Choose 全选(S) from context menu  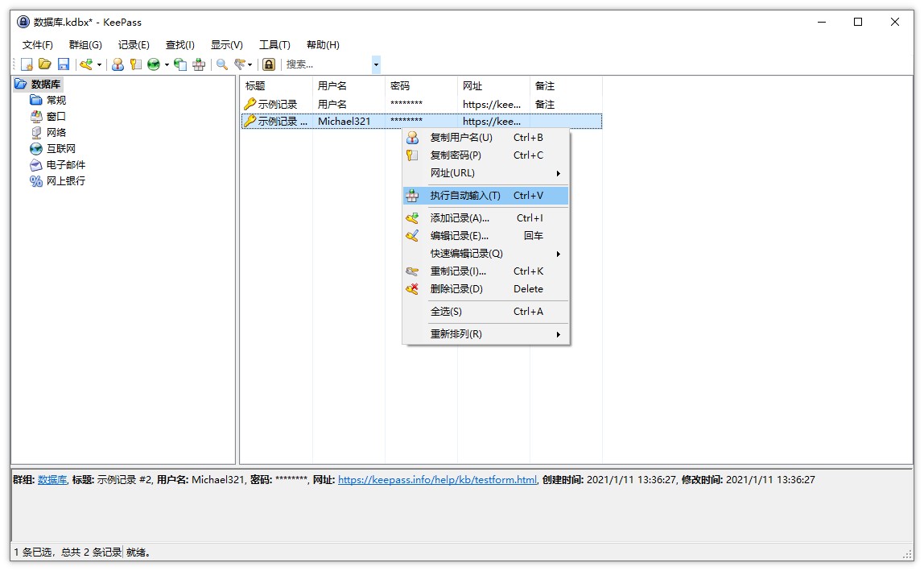pyautogui.click(x=485, y=311)
